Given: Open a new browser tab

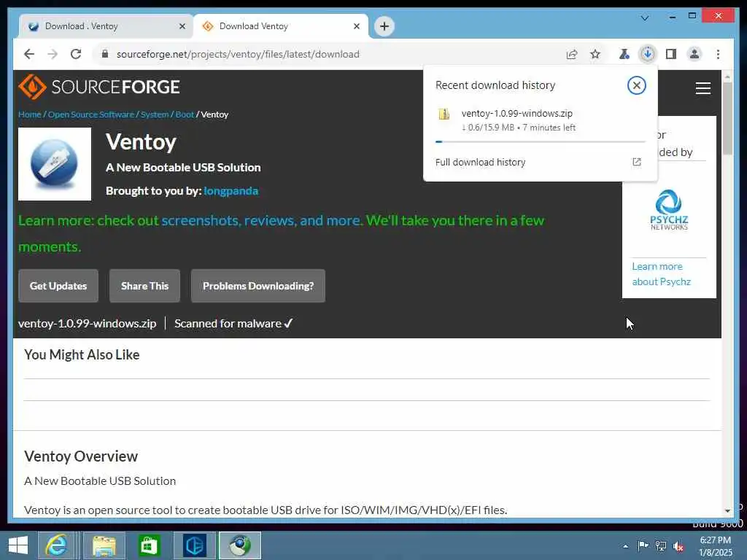Looking at the screenshot, I should pos(384,26).
